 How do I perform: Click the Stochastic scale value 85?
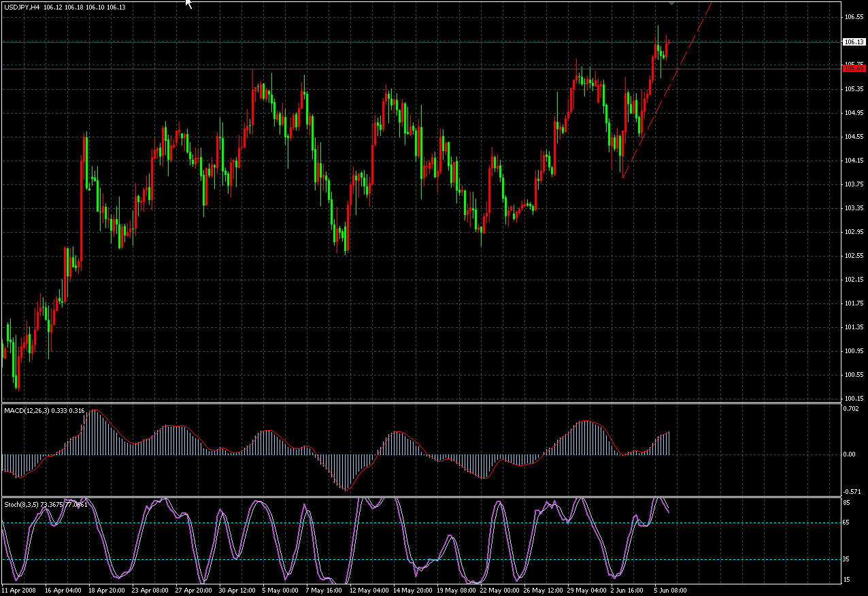848,502
